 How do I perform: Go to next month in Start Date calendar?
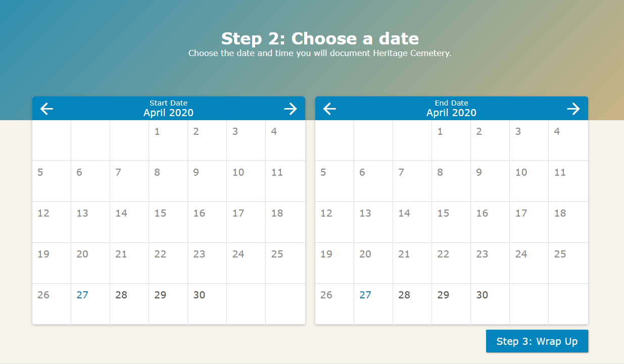291,109
